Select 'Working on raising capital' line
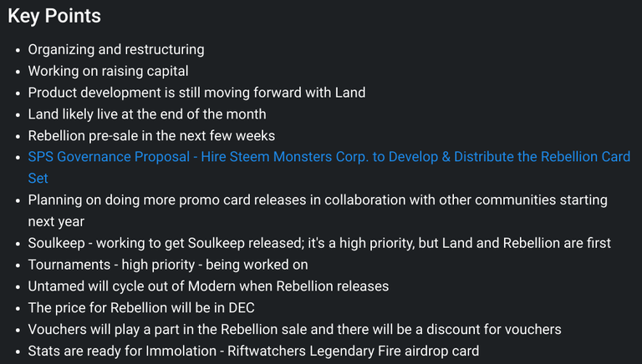Viewport: 642px width, 364px height. click(108, 71)
